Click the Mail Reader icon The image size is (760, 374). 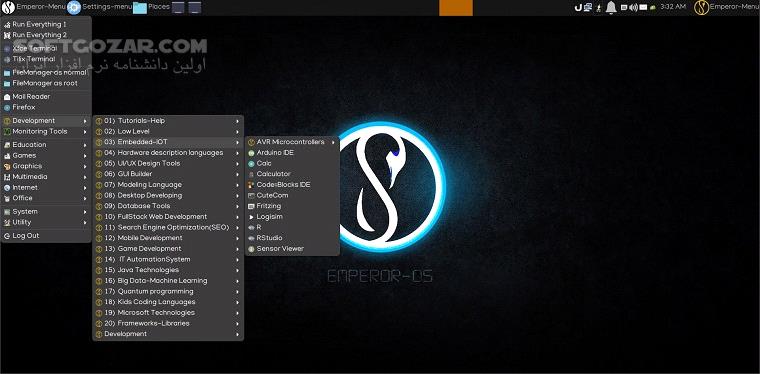tap(7, 96)
